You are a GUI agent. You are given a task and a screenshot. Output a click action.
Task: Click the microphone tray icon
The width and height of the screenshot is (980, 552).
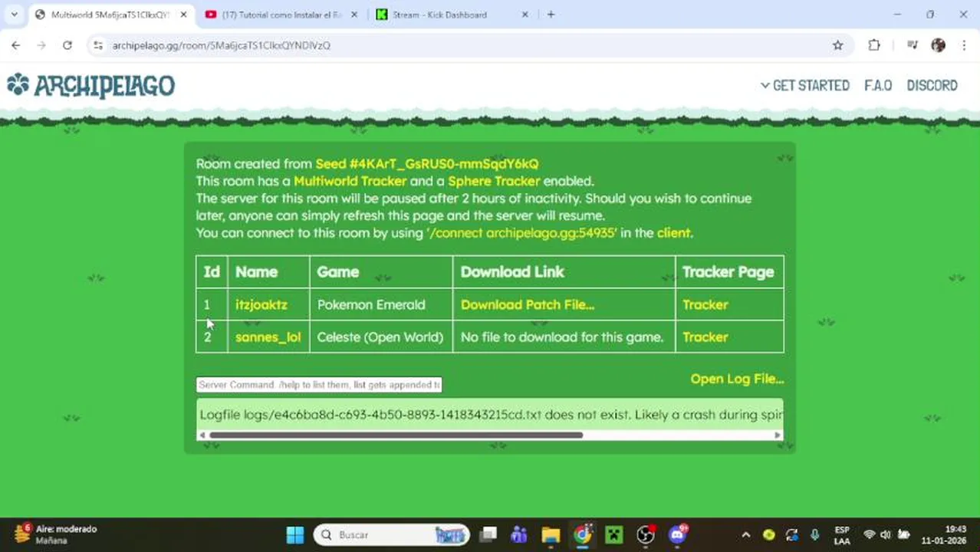click(815, 534)
